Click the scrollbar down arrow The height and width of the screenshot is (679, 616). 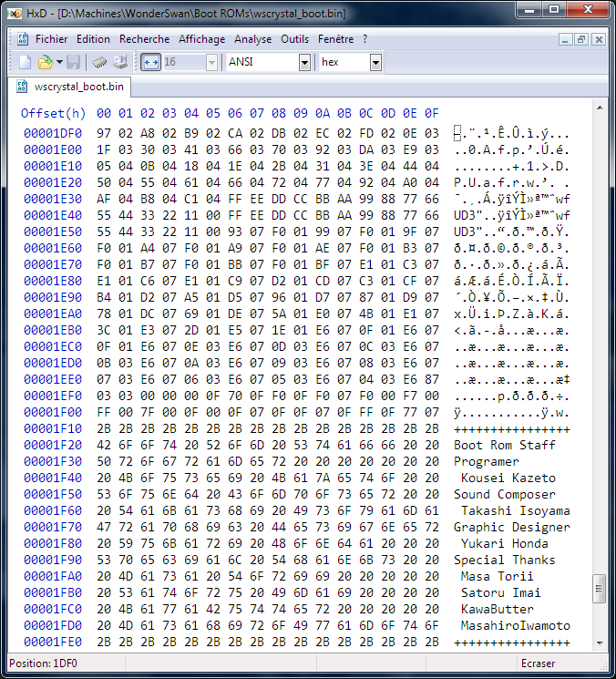click(x=600, y=643)
